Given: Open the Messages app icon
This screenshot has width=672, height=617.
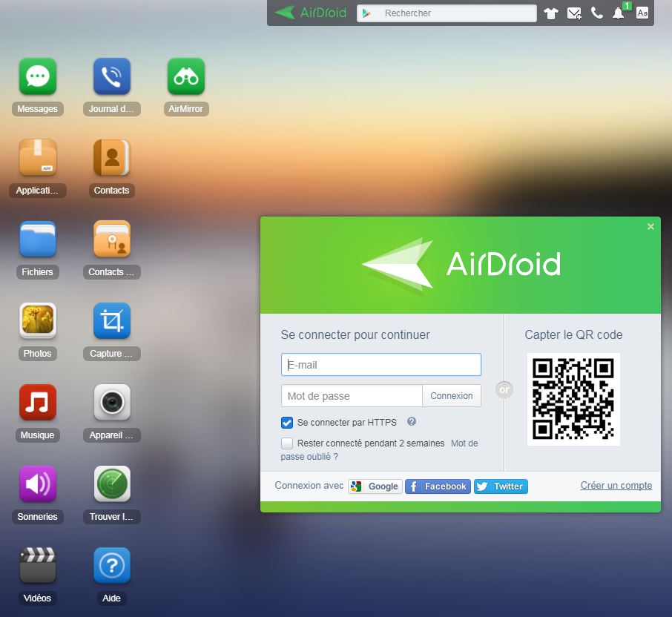Looking at the screenshot, I should pos(38,76).
